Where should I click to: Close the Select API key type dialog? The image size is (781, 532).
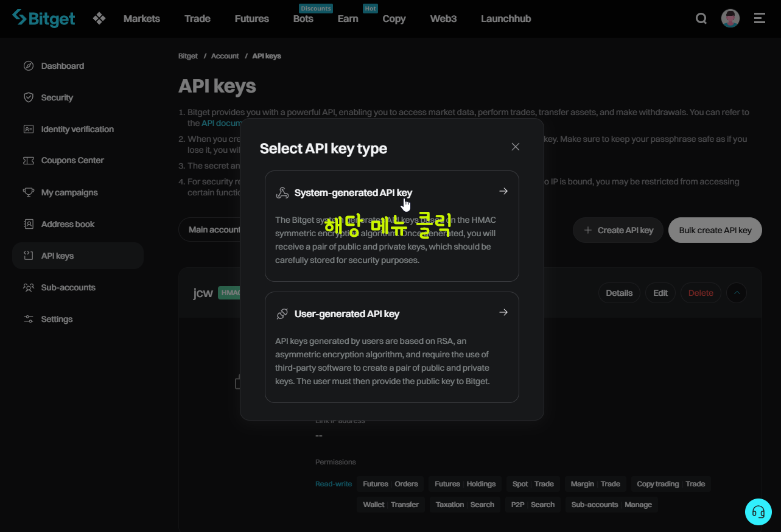(516, 147)
